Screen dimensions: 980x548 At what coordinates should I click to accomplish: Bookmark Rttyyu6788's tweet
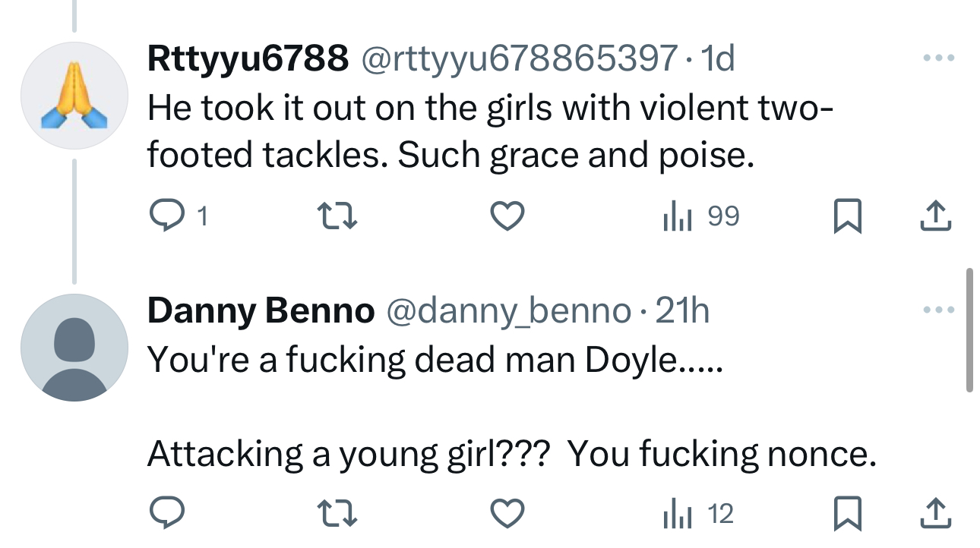pos(847,218)
